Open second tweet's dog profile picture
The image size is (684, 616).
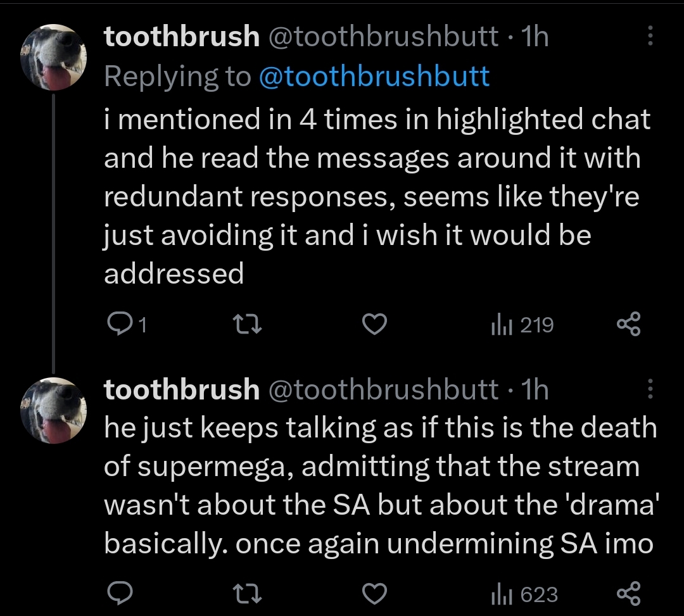(x=54, y=410)
